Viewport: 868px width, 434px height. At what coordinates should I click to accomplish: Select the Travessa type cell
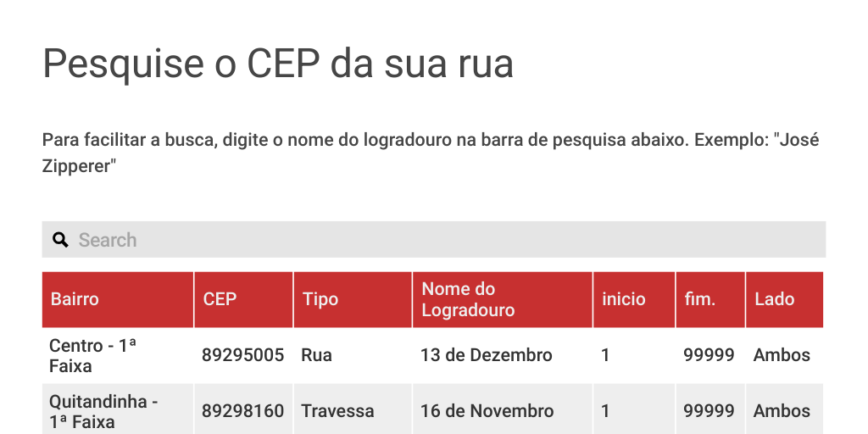[337, 411]
